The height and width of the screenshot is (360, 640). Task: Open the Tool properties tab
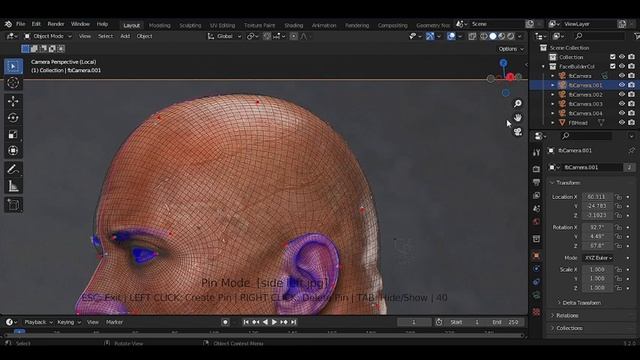click(536, 152)
